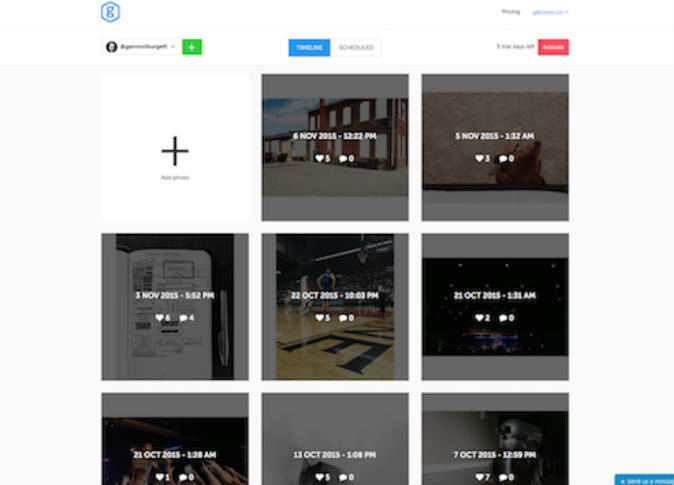This screenshot has height=485, width=674.
Task: Click comment bubble on 3 Nov 2015 post
Action: coord(183,318)
